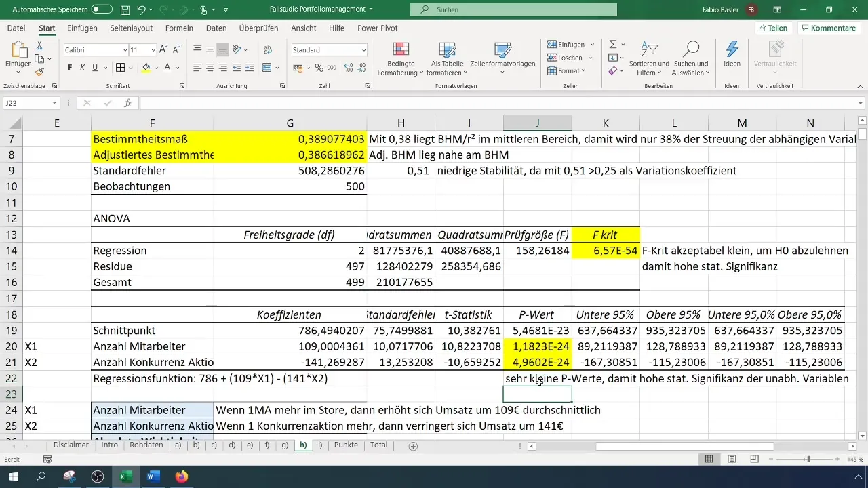This screenshot has width=868, height=488.
Task: Toggle bold formatting (F)
Action: (x=70, y=68)
